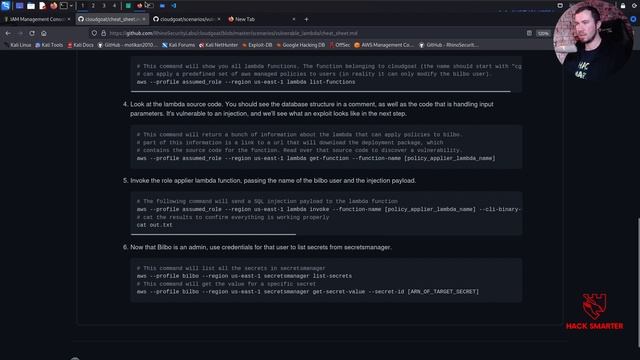Expand the terminal launcher dropdown arrow
Screen dimensions: 640x360
click(71, 6)
